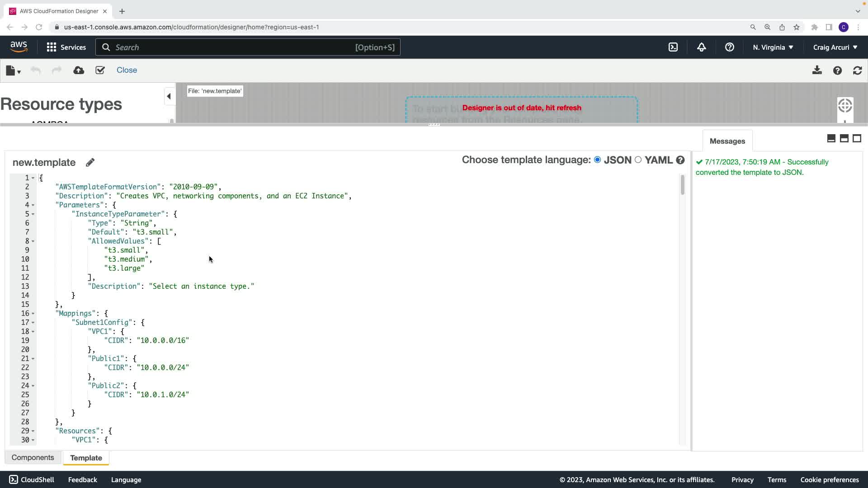Collapse the Parameters block at line 4
Image resolution: width=868 pixels, height=488 pixels.
tap(33, 205)
